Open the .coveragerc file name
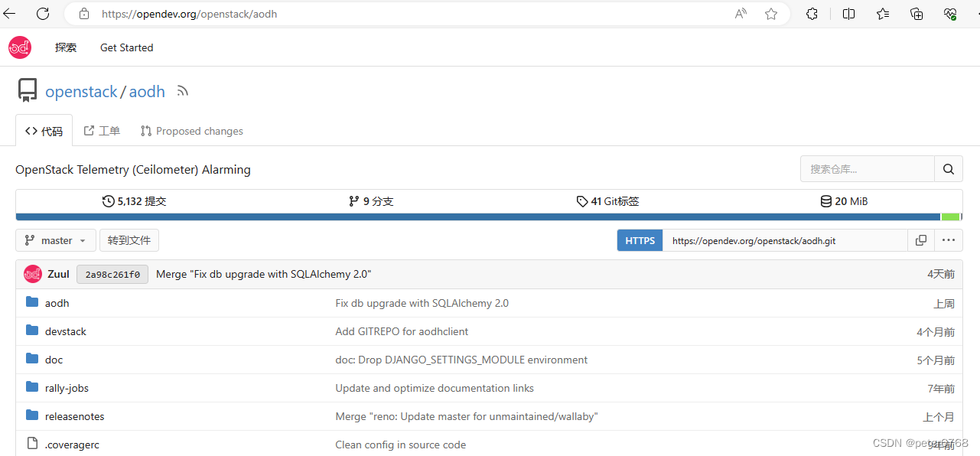This screenshot has height=456, width=980. pos(73,445)
